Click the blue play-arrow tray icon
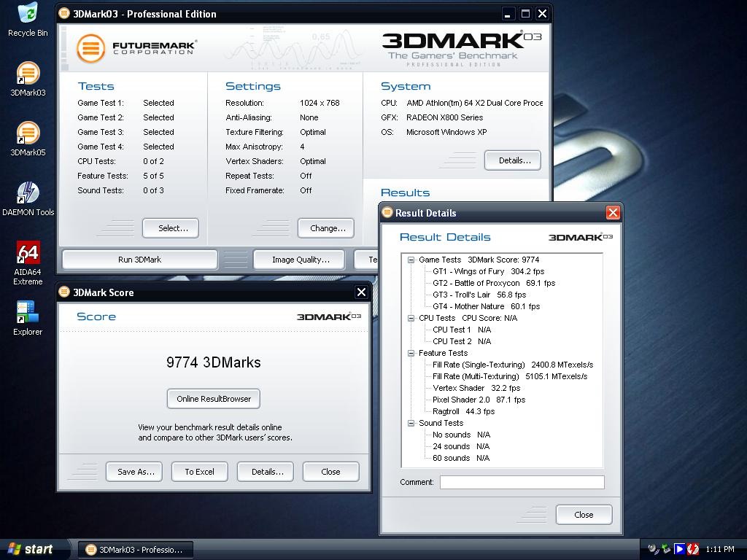Image resolution: width=747 pixels, height=560 pixels. 679,549
